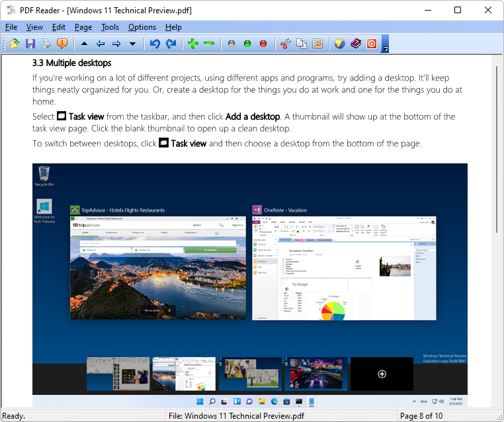504x422 pixels.
Task: Click the Print icon in toolbar
Action: (x=46, y=44)
